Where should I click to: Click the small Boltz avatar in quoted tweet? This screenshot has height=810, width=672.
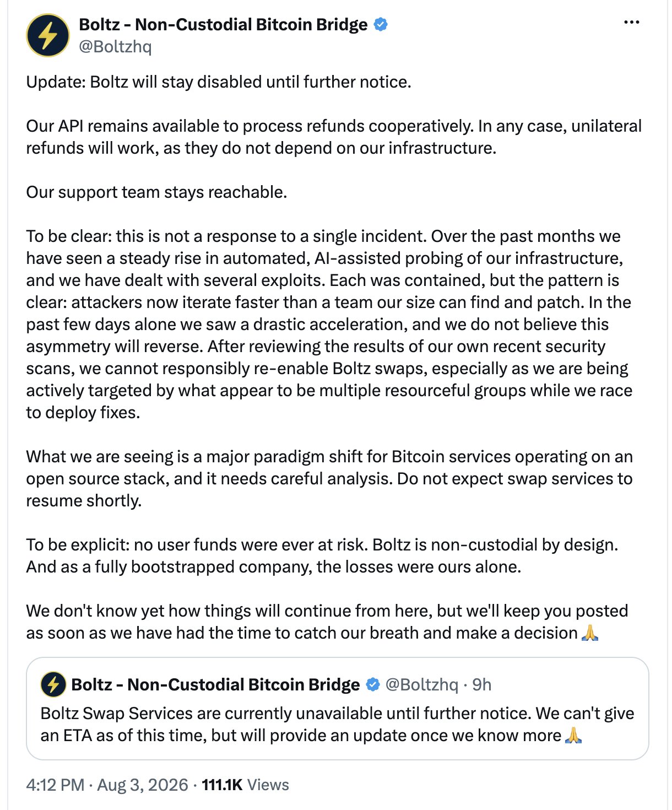(53, 684)
